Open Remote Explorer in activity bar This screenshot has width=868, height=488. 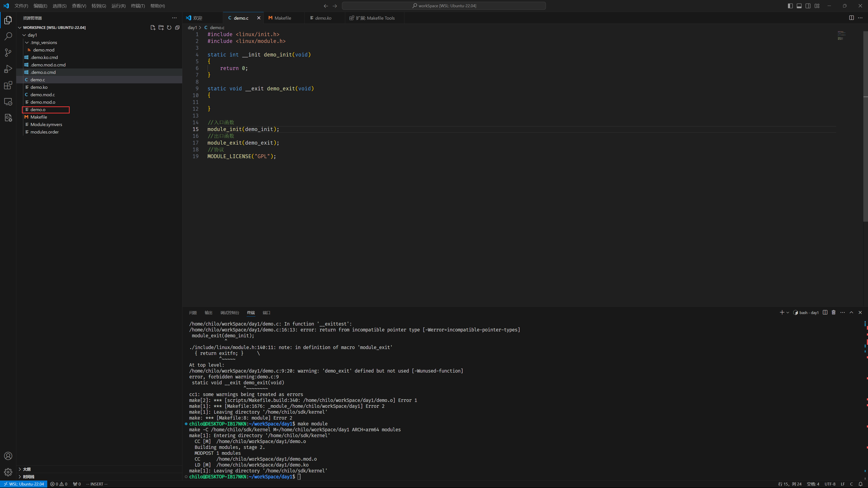(8, 102)
